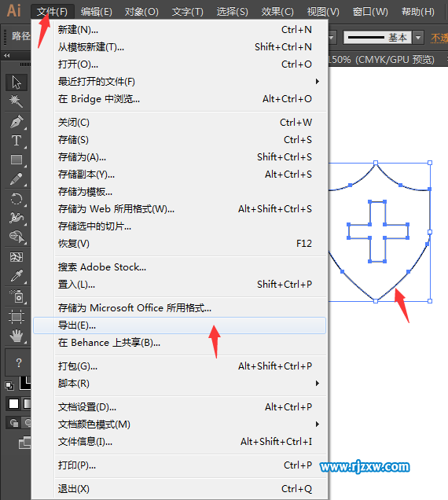Choose 置入(L)... menu item
The height and width of the screenshot is (500, 448).
click(x=180, y=284)
